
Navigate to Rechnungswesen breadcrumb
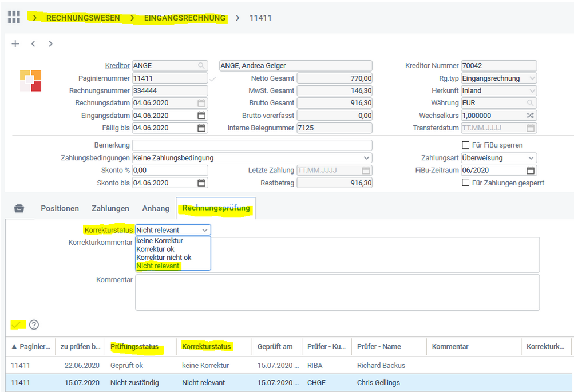(x=83, y=18)
